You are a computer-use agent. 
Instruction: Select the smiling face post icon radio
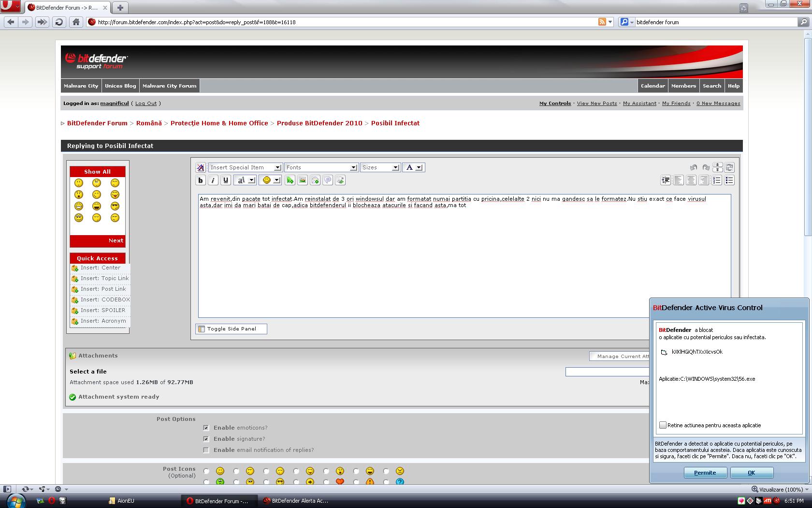click(206, 471)
